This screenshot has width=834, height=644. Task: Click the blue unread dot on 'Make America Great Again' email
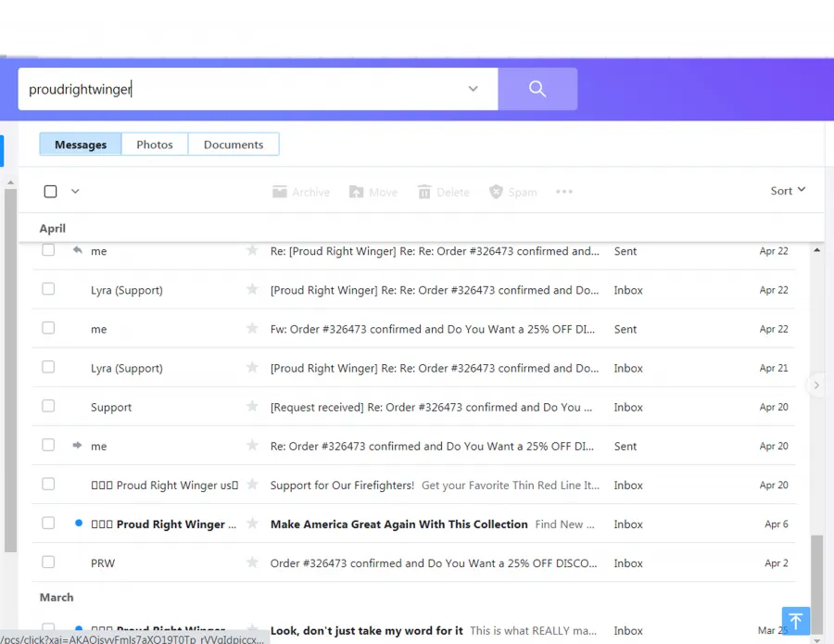coord(79,523)
